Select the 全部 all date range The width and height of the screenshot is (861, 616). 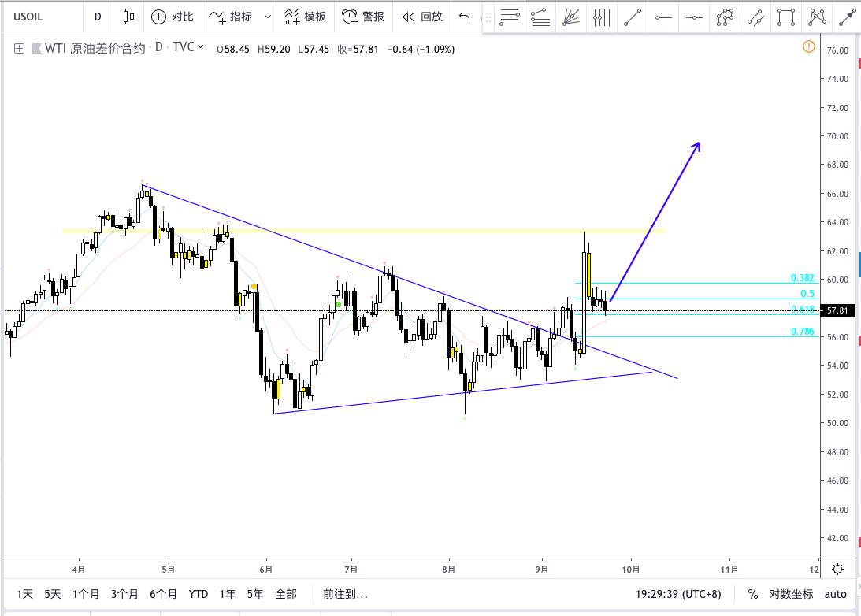(x=285, y=594)
